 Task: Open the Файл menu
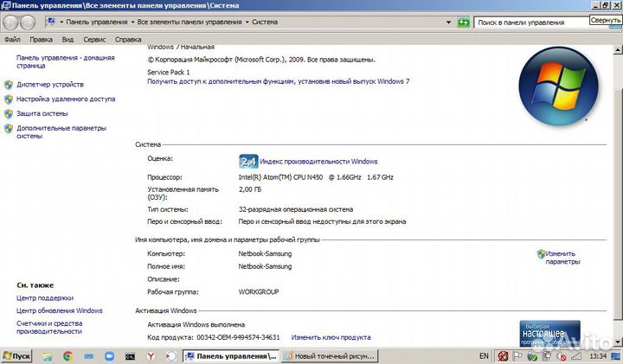pyautogui.click(x=12, y=39)
